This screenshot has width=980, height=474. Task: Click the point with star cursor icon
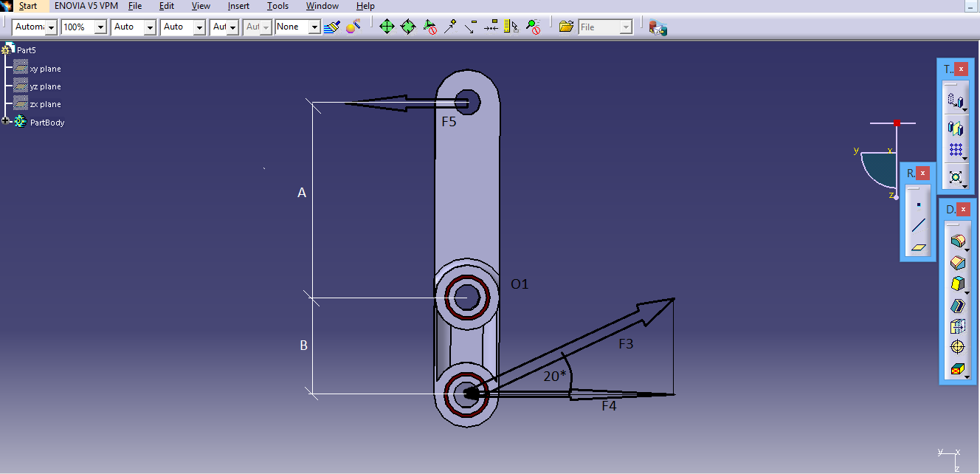click(450, 27)
